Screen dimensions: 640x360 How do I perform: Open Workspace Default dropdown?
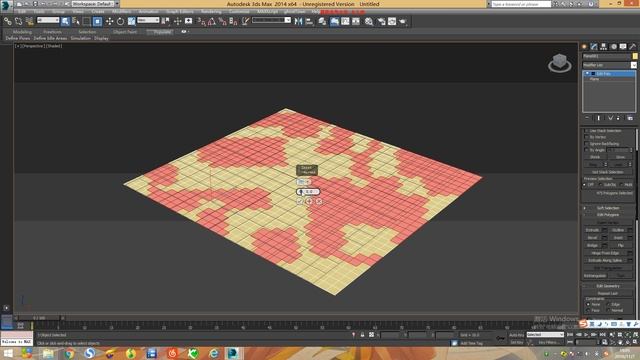95,4
